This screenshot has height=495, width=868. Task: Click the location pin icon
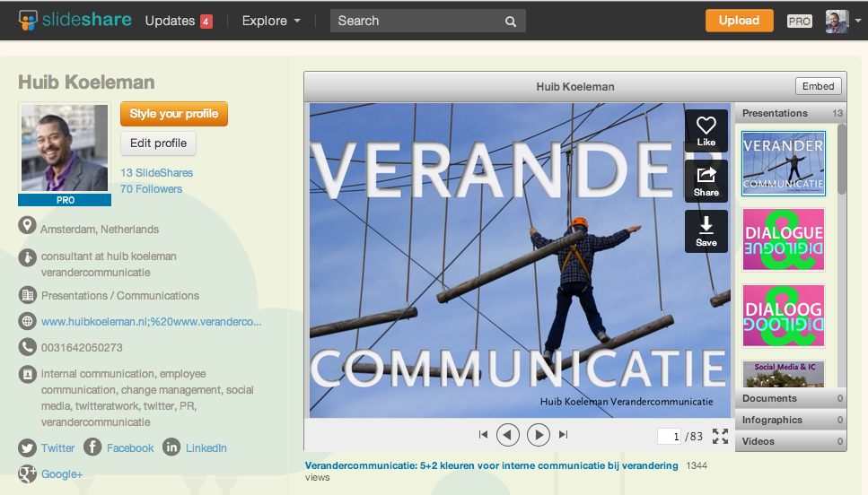[x=27, y=226]
